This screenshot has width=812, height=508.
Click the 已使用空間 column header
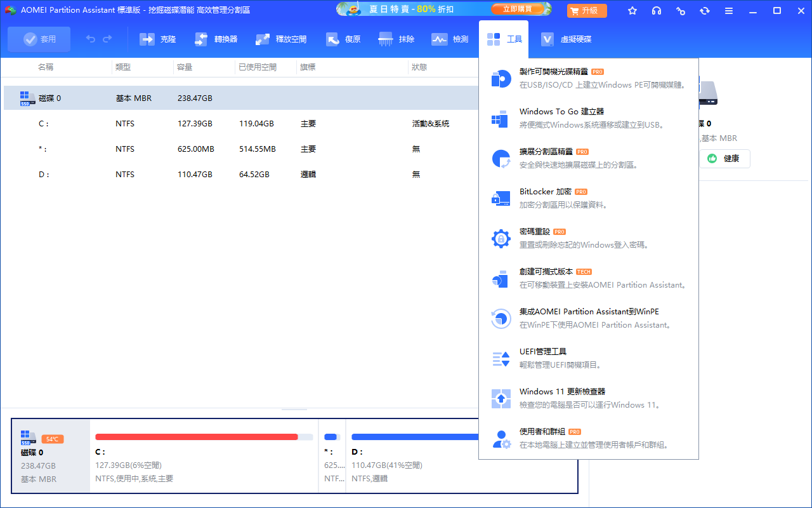pyautogui.click(x=258, y=67)
